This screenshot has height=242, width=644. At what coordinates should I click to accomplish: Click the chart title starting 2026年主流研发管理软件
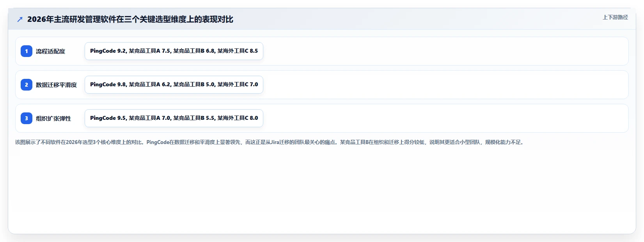click(x=130, y=19)
